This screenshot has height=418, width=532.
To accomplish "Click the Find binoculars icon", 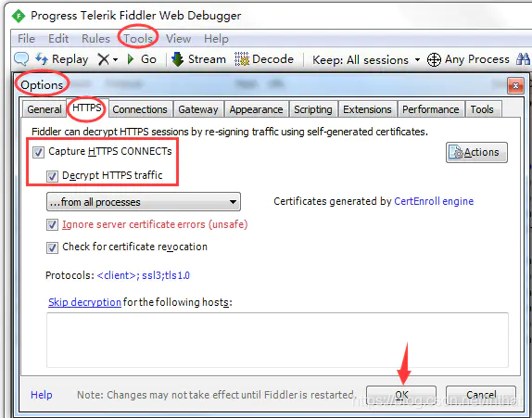I will point(523,59).
